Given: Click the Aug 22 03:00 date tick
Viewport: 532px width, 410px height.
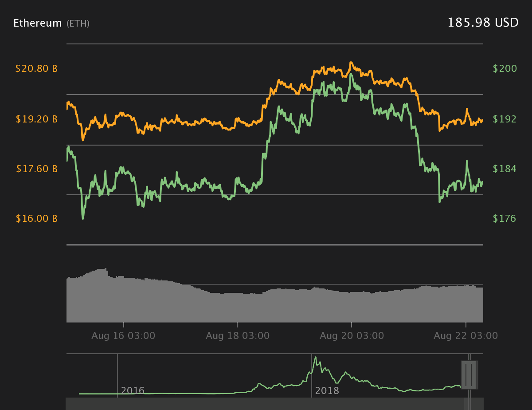Looking at the screenshot, I should click(466, 336).
